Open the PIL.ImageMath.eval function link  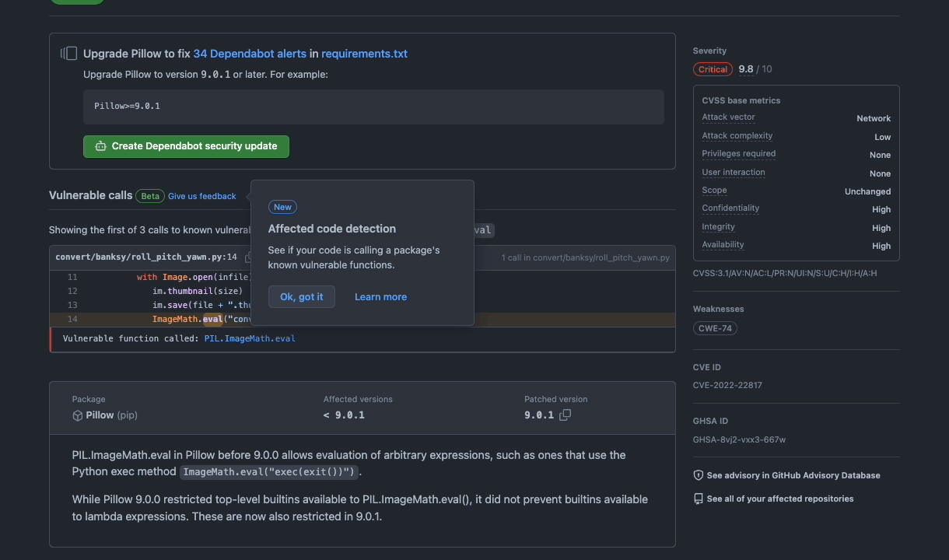pos(250,338)
